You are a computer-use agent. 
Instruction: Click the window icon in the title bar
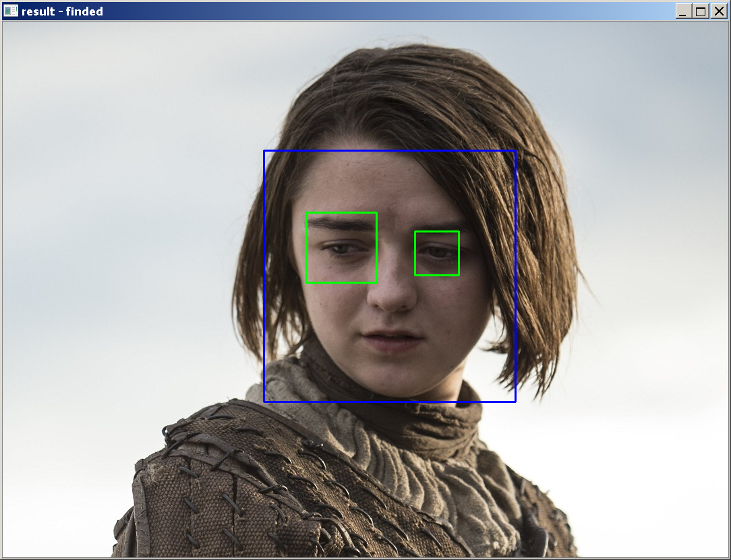pos(10,11)
